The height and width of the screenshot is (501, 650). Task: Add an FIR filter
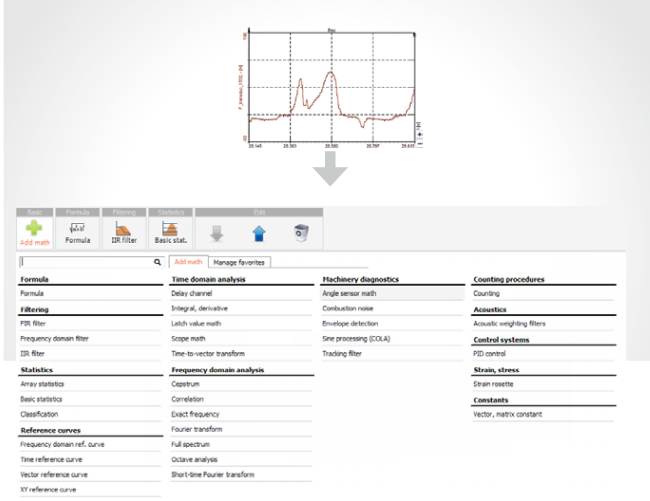coord(90,324)
